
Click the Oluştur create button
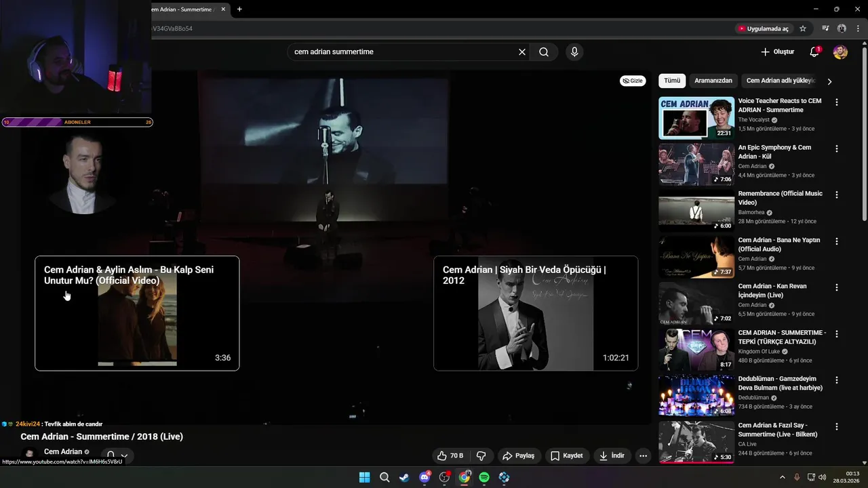[x=777, y=52]
